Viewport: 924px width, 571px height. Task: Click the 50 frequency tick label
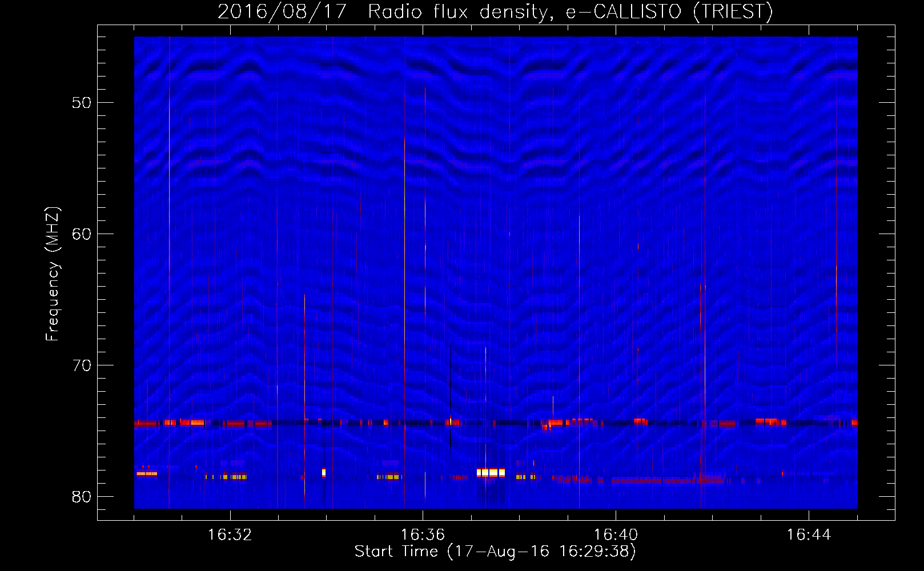click(x=82, y=103)
